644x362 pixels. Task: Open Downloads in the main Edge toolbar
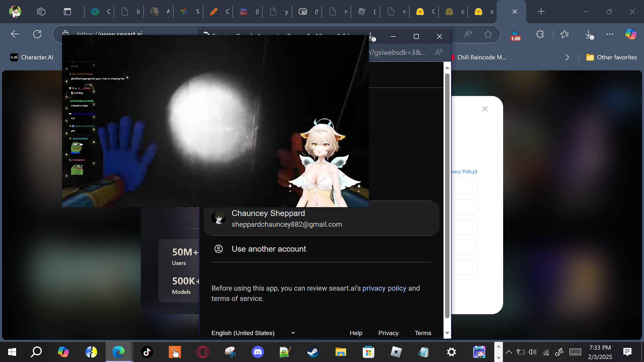589,34
